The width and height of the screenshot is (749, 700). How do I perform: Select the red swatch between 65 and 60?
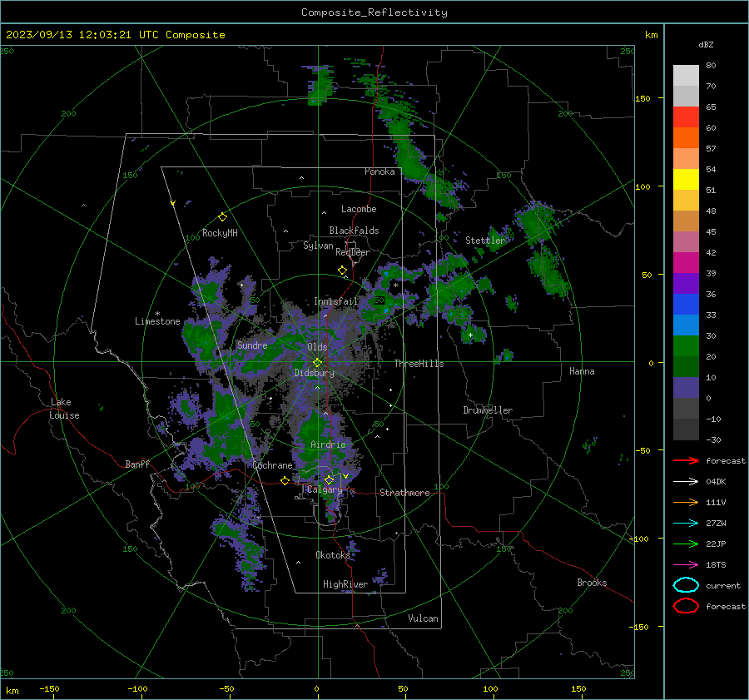(x=686, y=117)
